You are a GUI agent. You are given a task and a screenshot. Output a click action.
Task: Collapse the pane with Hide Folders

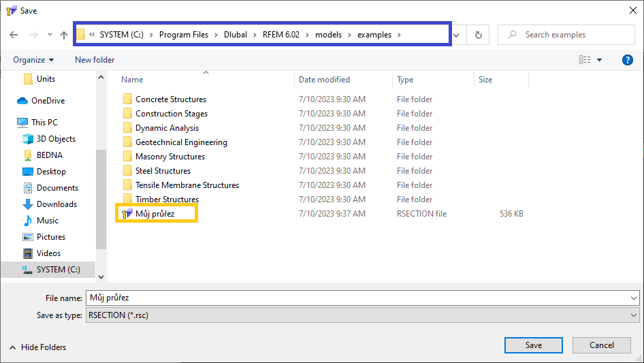point(38,347)
